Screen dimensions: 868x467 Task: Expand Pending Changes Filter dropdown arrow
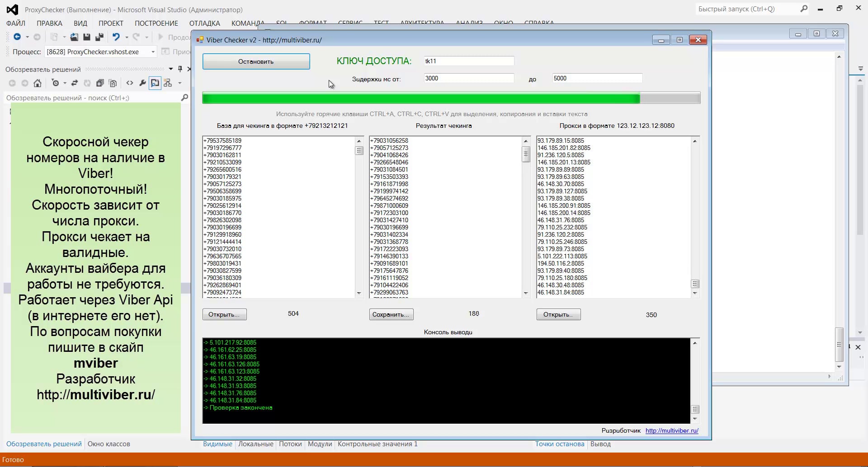[x=65, y=83]
